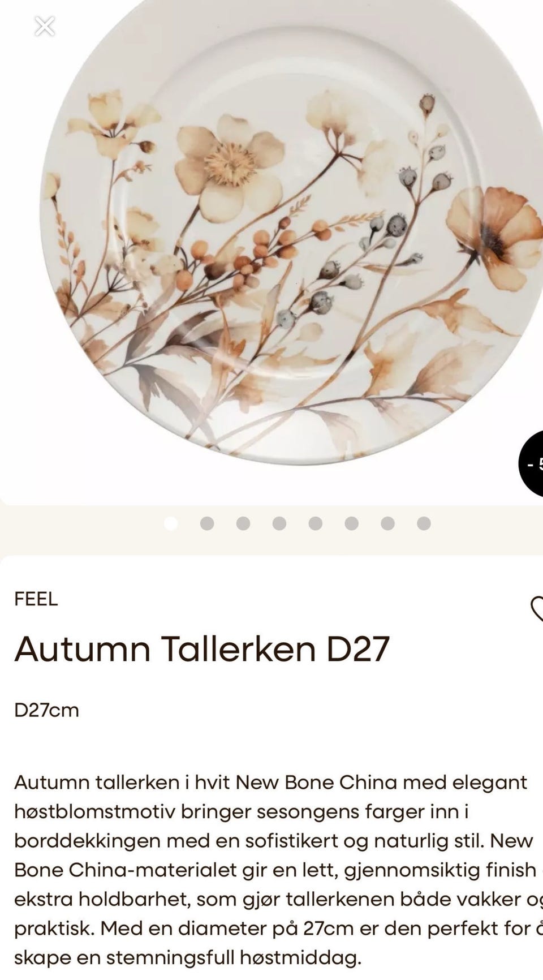This screenshot has height=980, width=543.
Task: Select the sixth carousel dot
Action: tap(352, 523)
